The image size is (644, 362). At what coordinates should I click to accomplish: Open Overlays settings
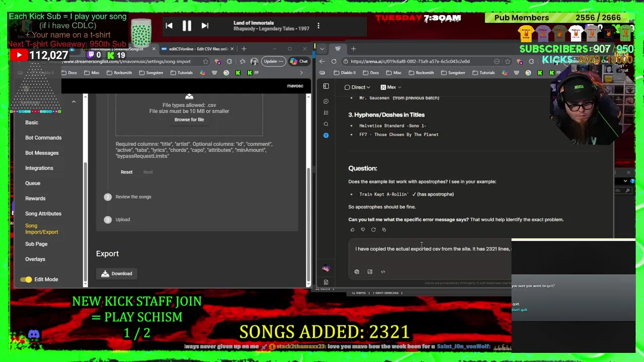[x=35, y=259]
